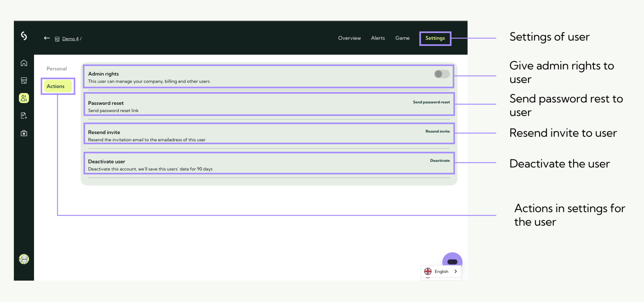644x302 pixels.
Task: Open the store sidebar icon
Action: click(24, 80)
